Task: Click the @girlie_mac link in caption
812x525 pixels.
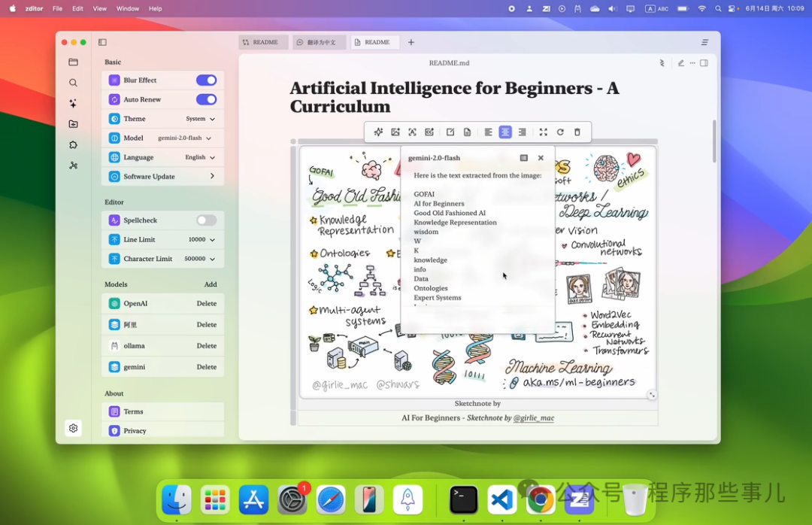Action: click(x=533, y=417)
